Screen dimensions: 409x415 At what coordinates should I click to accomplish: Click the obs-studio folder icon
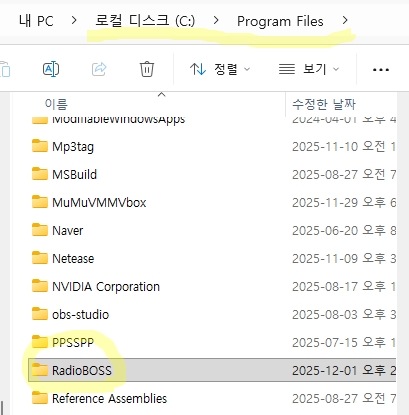point(40,314)
